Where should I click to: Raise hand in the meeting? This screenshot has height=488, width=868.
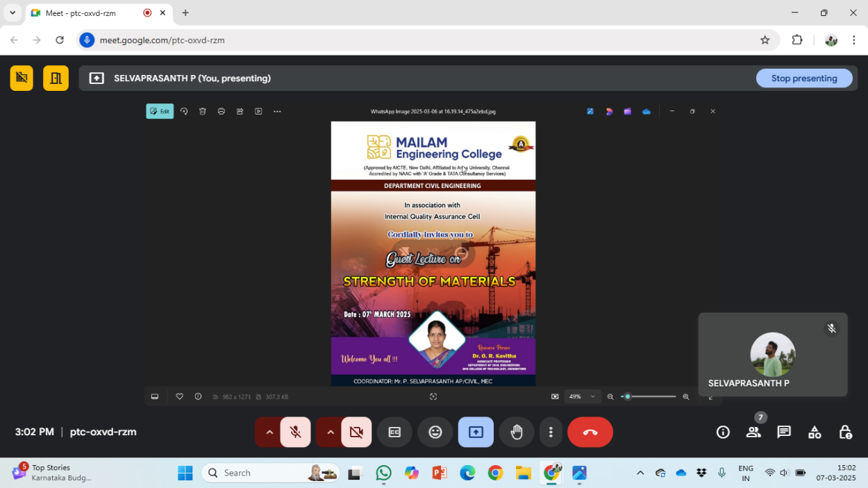pos(517,432)
